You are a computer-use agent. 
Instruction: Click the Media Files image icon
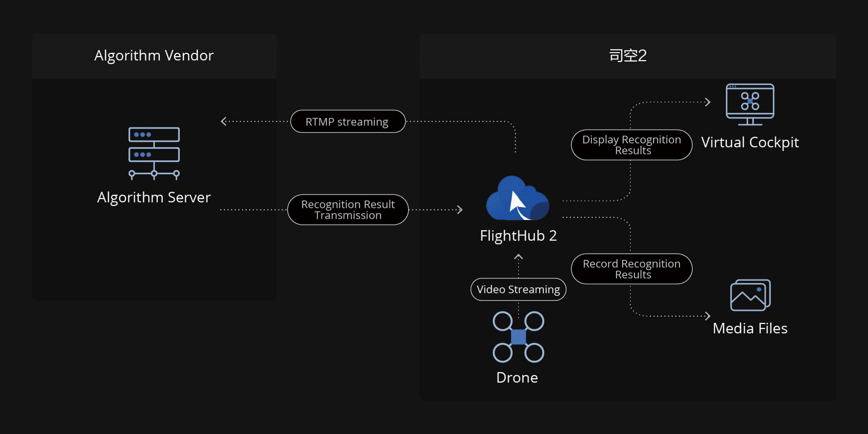coord(750,295)
